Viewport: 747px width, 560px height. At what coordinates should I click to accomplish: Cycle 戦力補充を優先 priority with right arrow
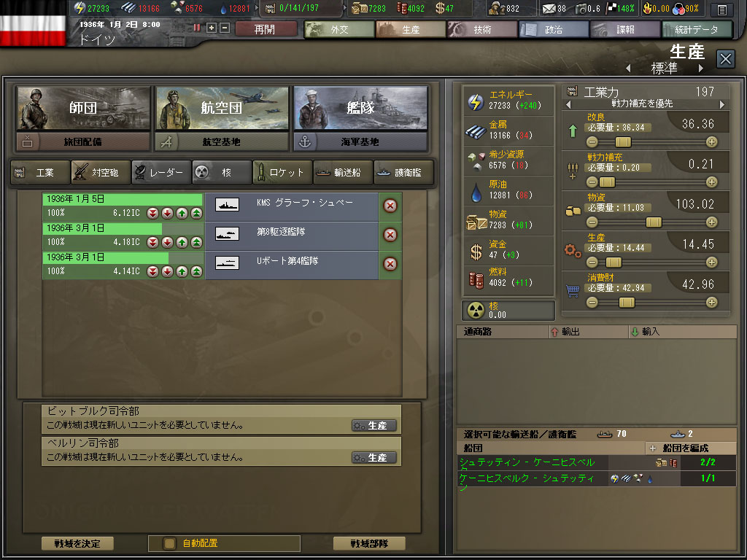coord(722,104)
